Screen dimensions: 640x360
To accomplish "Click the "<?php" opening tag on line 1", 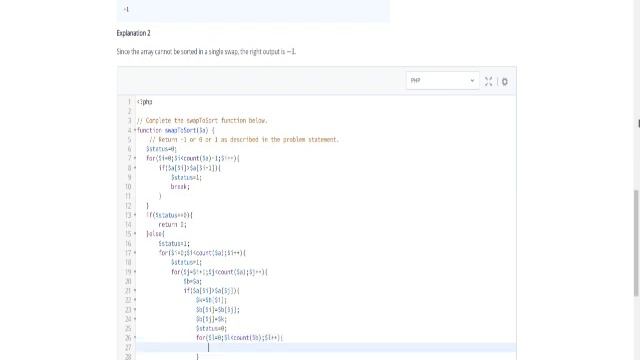I will pyautogui.click(x=144, y=102).
